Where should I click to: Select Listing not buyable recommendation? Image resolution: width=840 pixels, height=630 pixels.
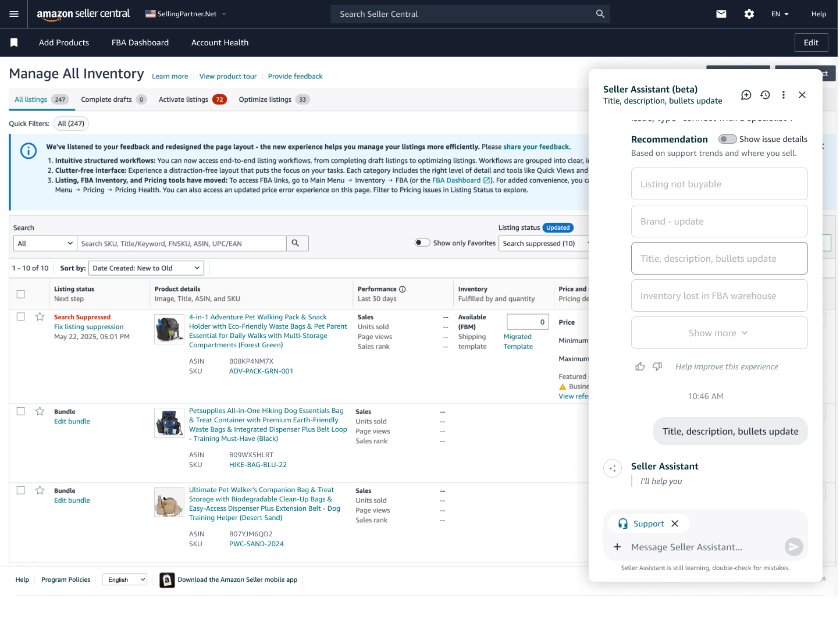[719, 184]
